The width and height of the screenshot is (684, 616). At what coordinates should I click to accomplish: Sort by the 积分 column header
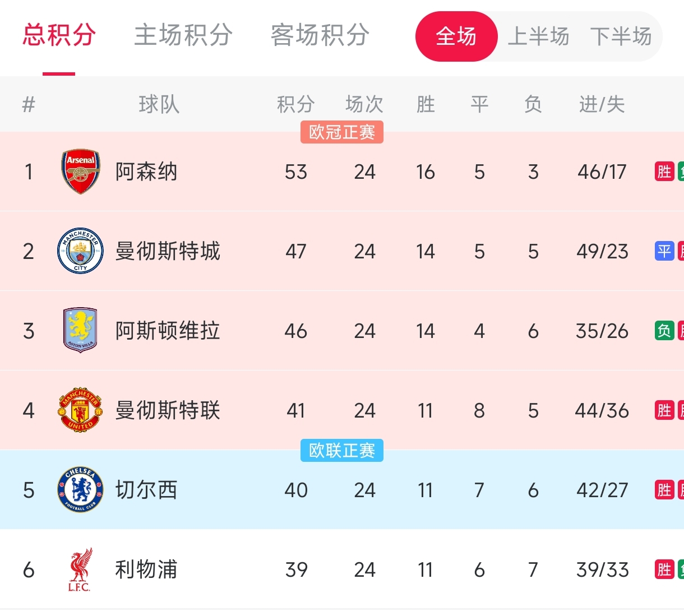(x=295, y=104)
